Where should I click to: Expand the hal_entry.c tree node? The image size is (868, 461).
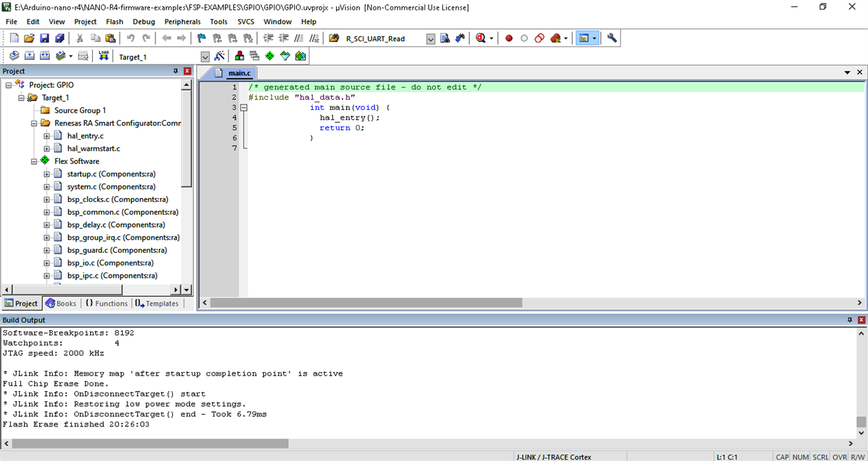tap(47, 136)
